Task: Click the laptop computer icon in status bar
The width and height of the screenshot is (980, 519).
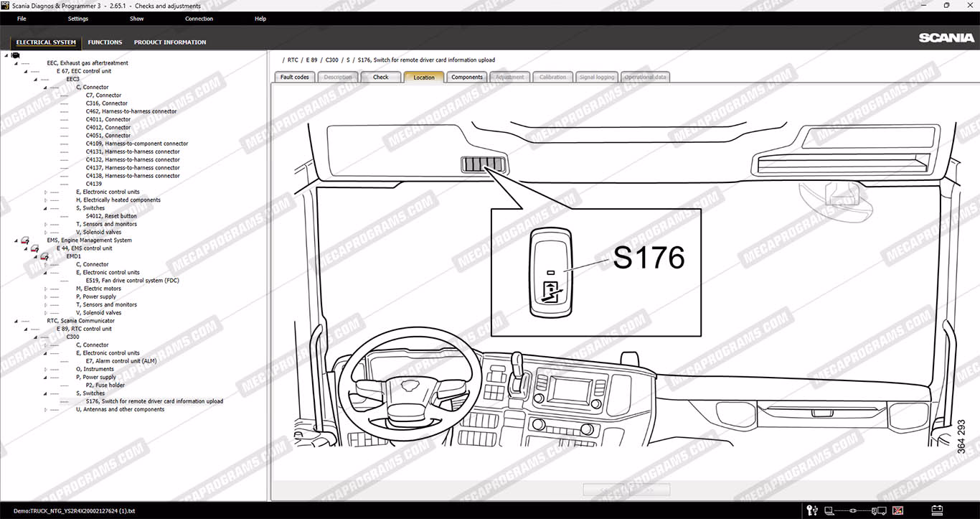Action: [x=829, y=510]
